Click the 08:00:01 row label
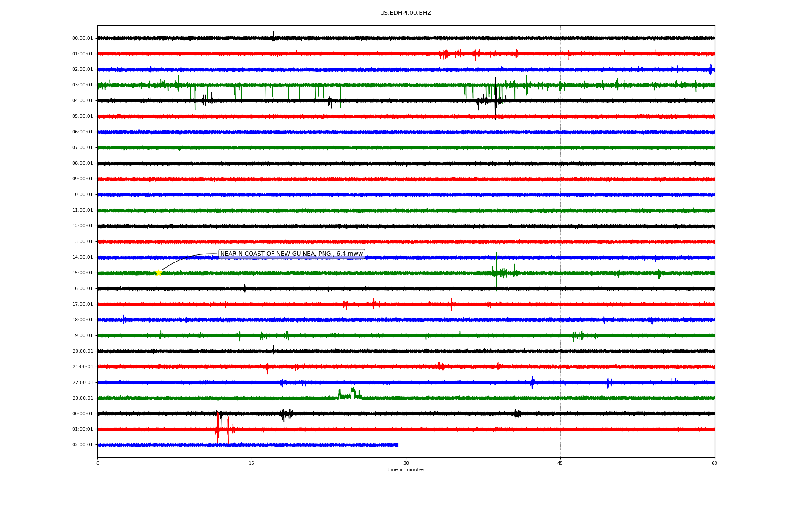Viewport: 812px width, 508px height. (x=82, y=163)
